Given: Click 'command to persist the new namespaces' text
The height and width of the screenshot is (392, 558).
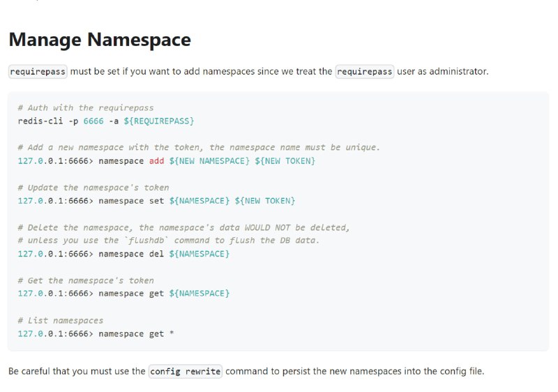Looking at the screenshot, I should pyautogui.click(x=313, y=371).
